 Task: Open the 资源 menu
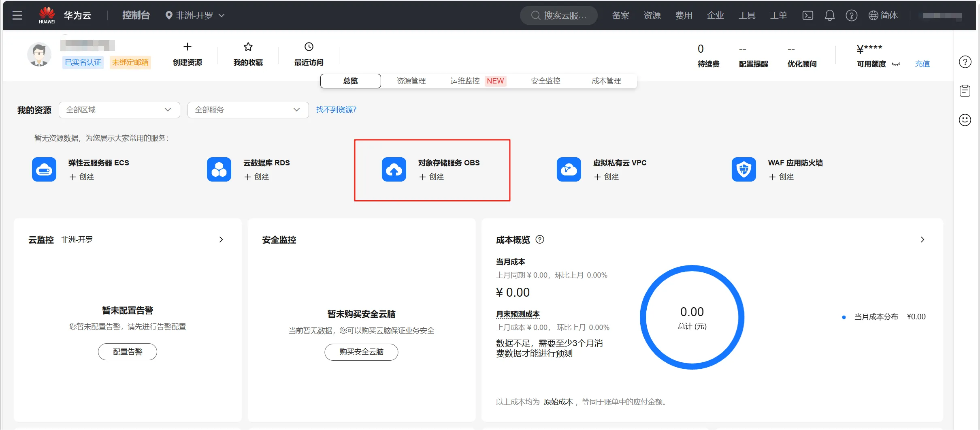coord(652,15)
